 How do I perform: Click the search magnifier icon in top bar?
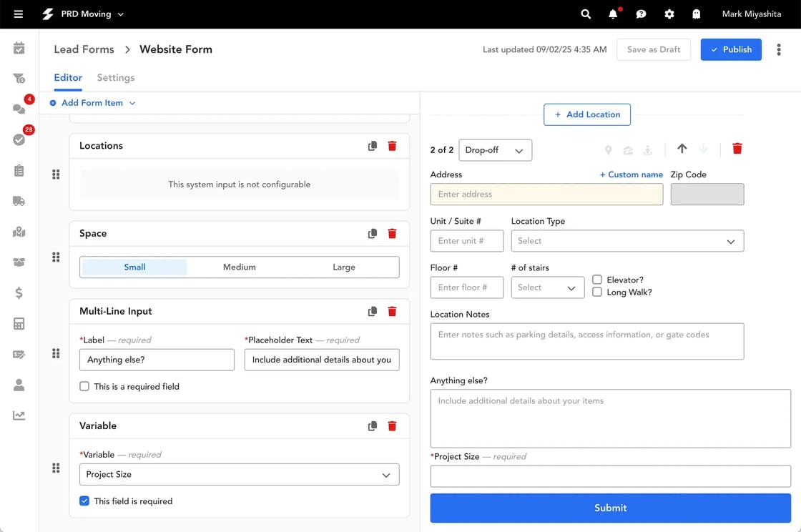(586, 14)
